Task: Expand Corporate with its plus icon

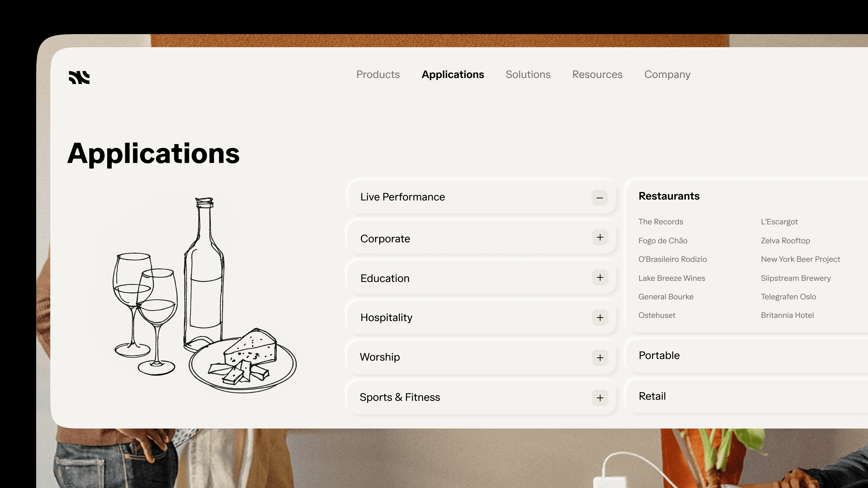Action: (x=600, y=237)
